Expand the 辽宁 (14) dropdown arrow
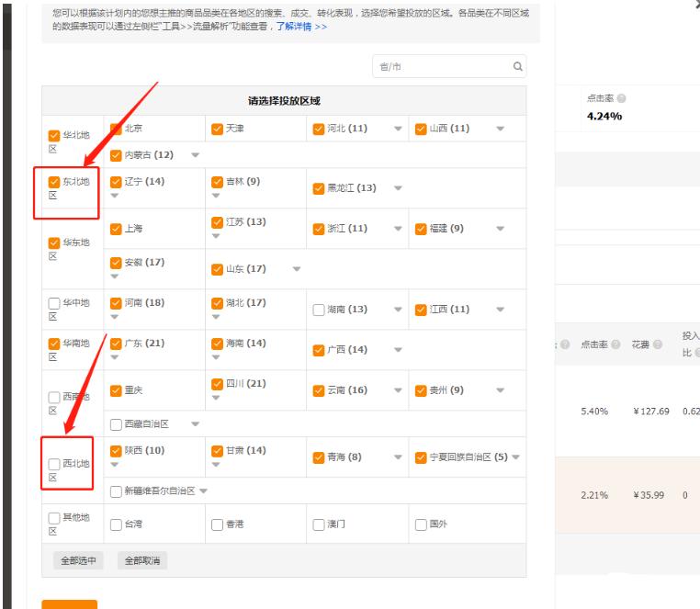The image size is (700, 609). (115, 196)
